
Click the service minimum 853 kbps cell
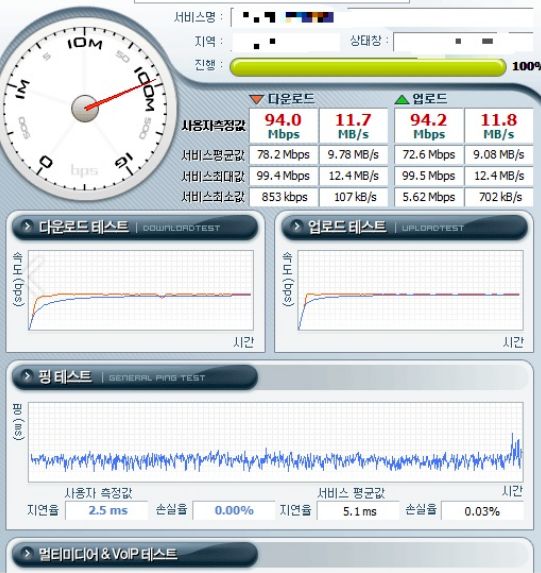(284, 197)
